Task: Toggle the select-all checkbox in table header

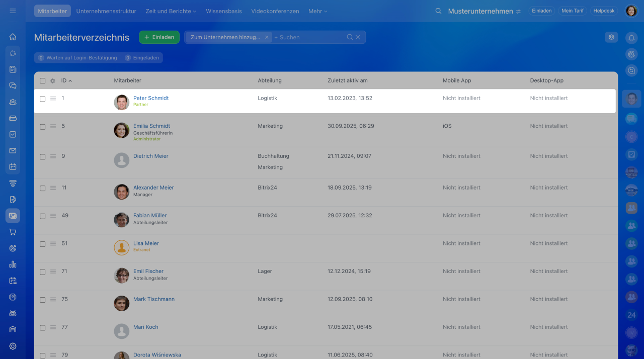Action: (43, 81)
